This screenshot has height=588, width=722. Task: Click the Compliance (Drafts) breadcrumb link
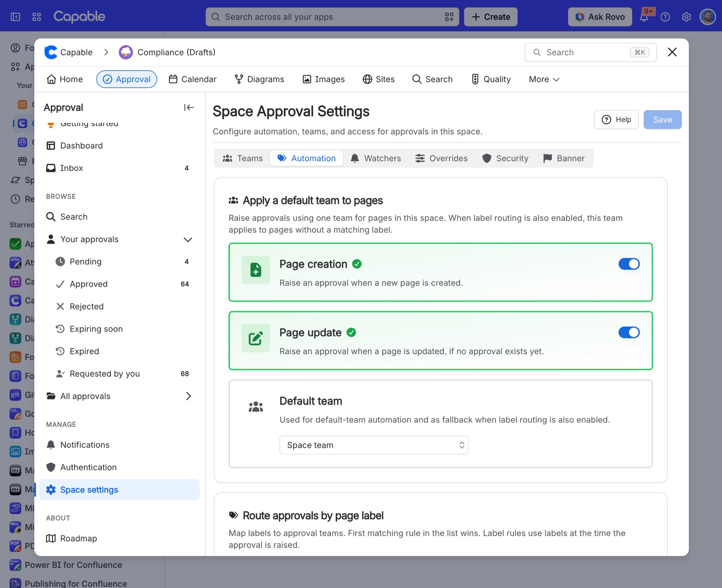click(x=177, y=52)
